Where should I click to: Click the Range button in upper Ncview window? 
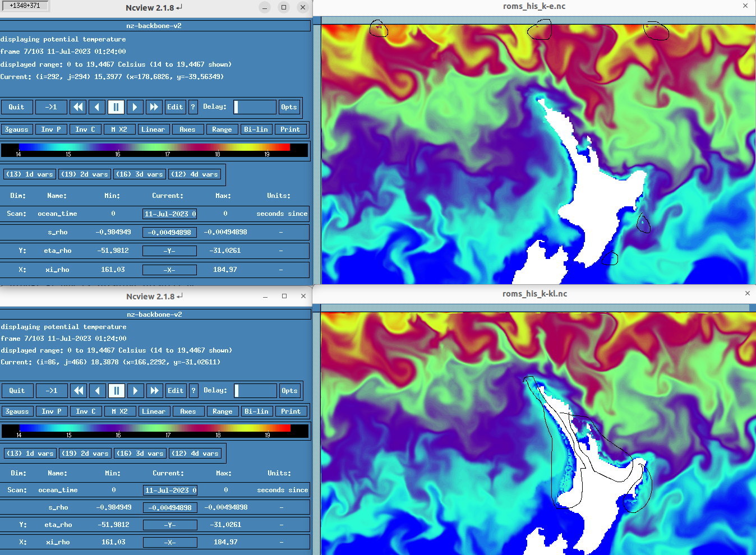(x=222, y=129)
